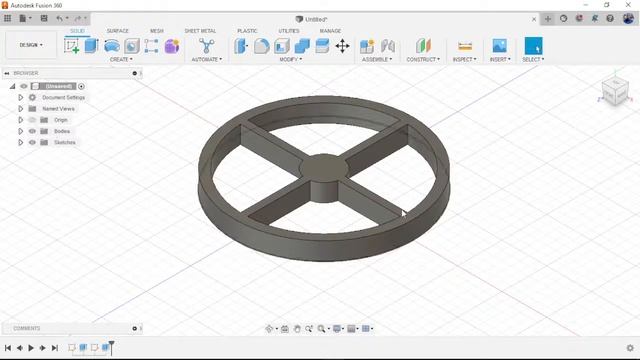This screenshot has width=640, height=360.
Task: Open the Construct dropdown menu
Action: [423, 60]
